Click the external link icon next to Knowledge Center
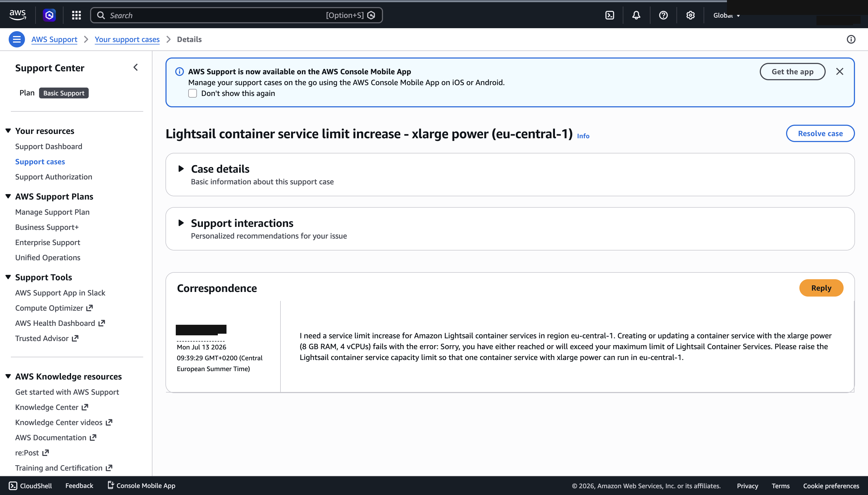This screenshot has width=868, height=495. point(85,407)
